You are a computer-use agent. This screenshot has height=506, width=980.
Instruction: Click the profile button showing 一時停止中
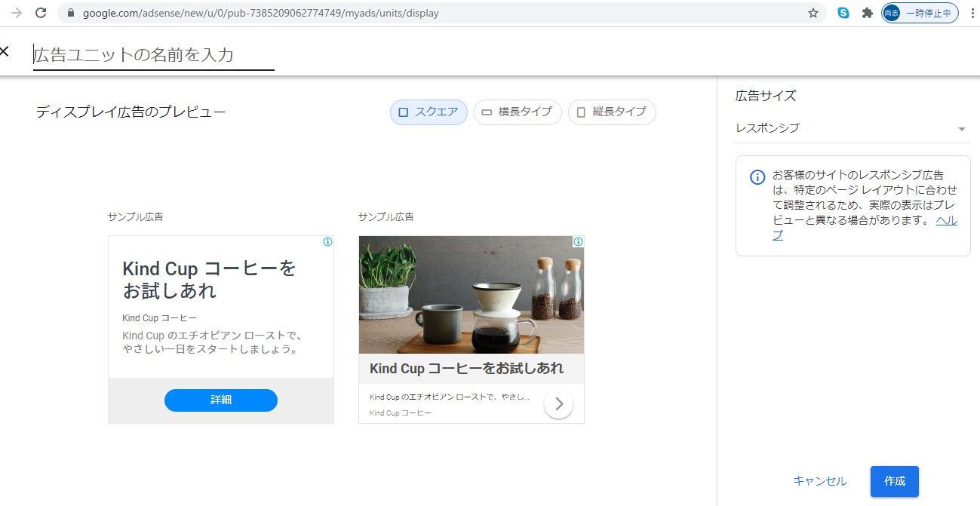click(x=920, y=13)
